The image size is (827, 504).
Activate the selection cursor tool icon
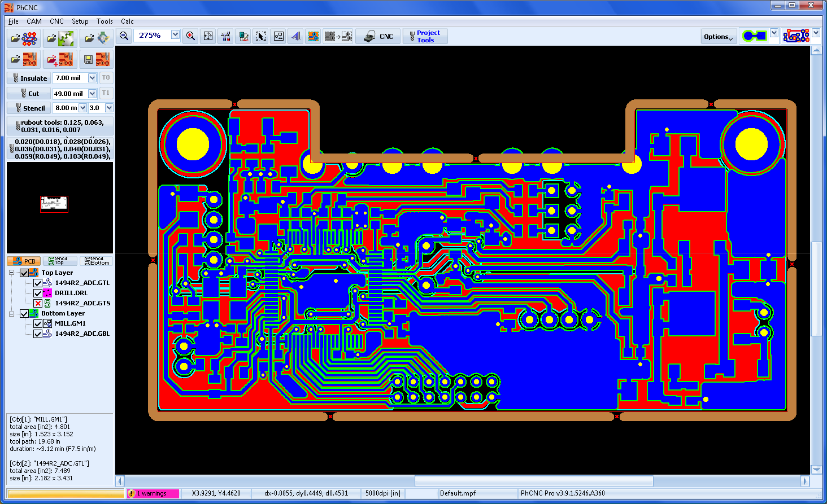point(261,36)
